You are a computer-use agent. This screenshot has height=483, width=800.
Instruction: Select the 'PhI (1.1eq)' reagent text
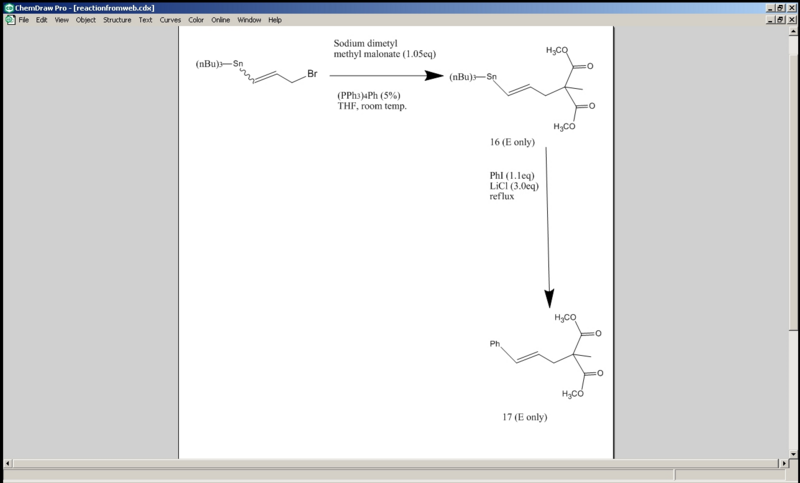512,175
